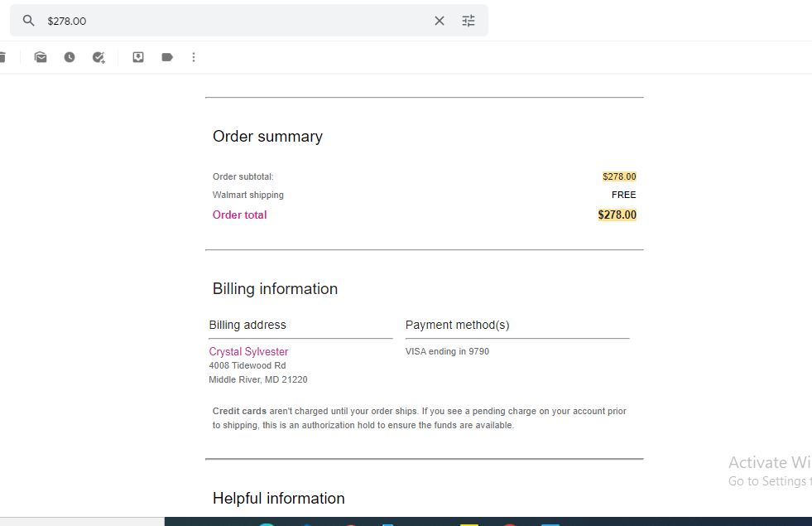
Task: Click the search magnifier icon
Action: click(x=28, y=21)
